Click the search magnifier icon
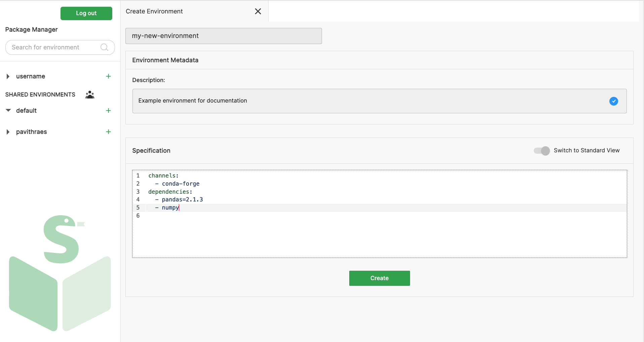The width and height of the screenshot is (644, 342). point(105,47)
